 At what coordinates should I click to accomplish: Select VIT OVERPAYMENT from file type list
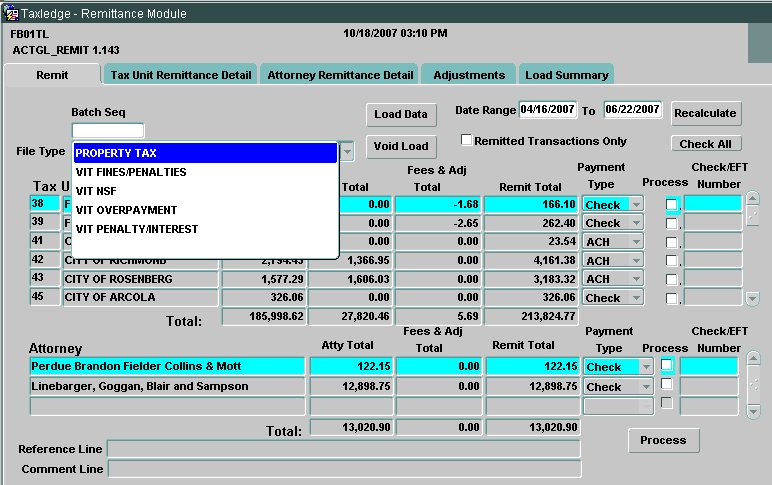click(x=126, y=210)
